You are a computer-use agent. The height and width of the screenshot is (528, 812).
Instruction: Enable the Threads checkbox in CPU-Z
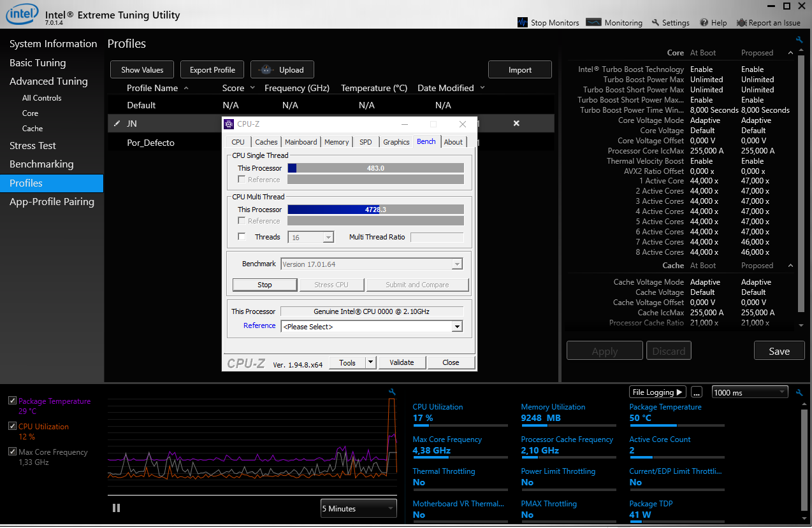point(242,237)
